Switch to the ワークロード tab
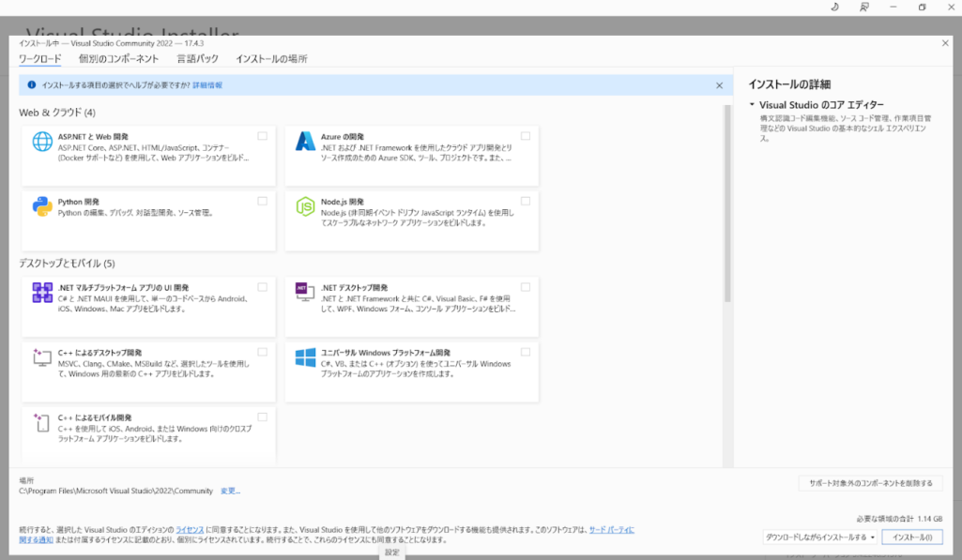 coord(39,59)
